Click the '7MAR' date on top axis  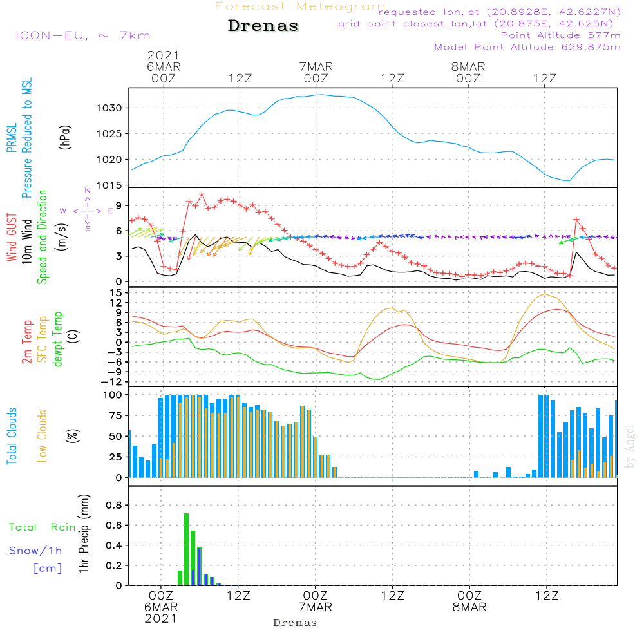coord(316,67)
